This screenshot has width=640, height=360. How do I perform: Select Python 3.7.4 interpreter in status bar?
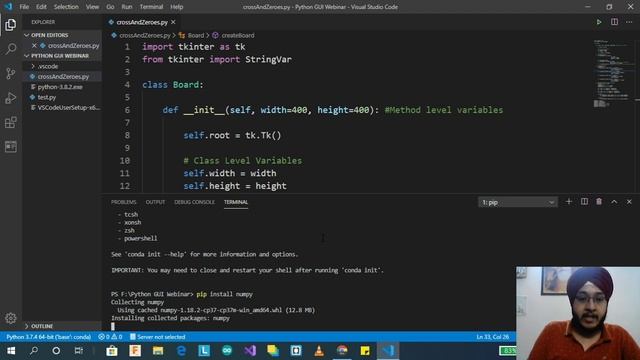49,337
